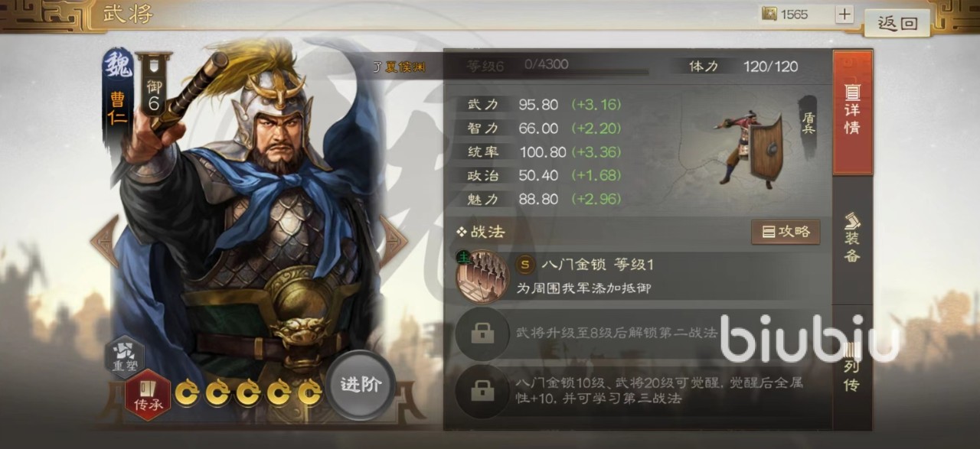Select the 详情 details tab
Image resolution: width=980 pixels, height=449 pixels.
[852, 113]
